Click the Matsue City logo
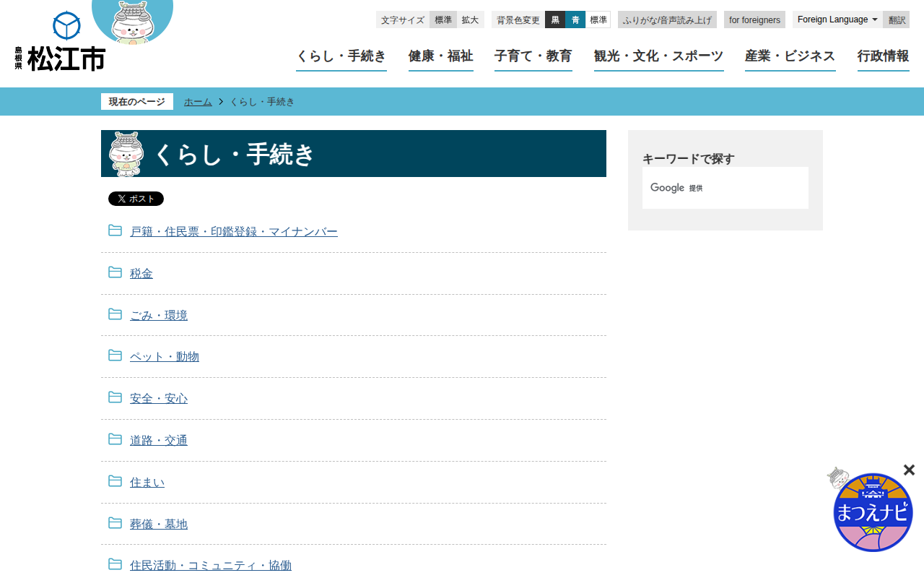The image size is (924, 578). pyautogui.click(x=60, y=42)
